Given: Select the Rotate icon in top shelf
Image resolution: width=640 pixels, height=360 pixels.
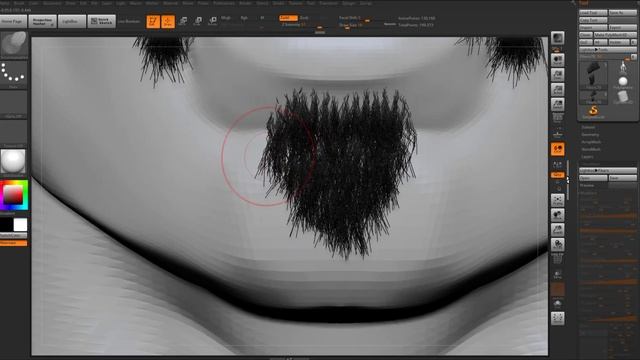Looking at the screenshot, I should [x=212, y=21].
